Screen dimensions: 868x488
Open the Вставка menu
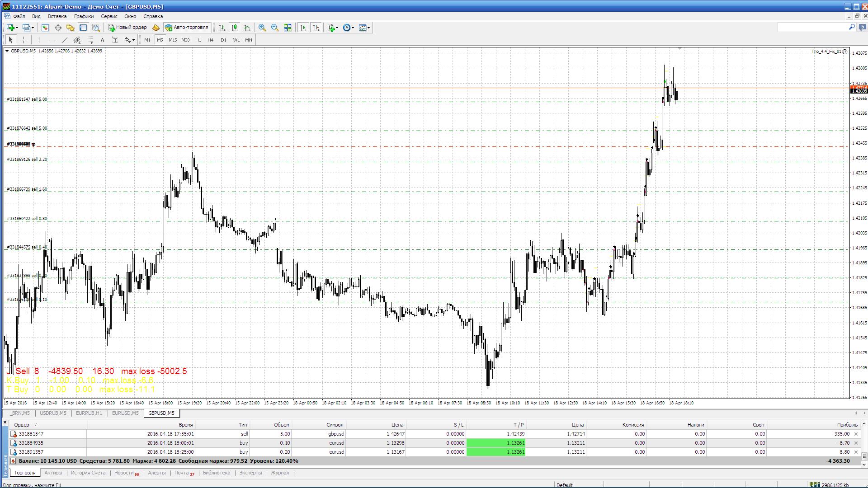(57, 16)
